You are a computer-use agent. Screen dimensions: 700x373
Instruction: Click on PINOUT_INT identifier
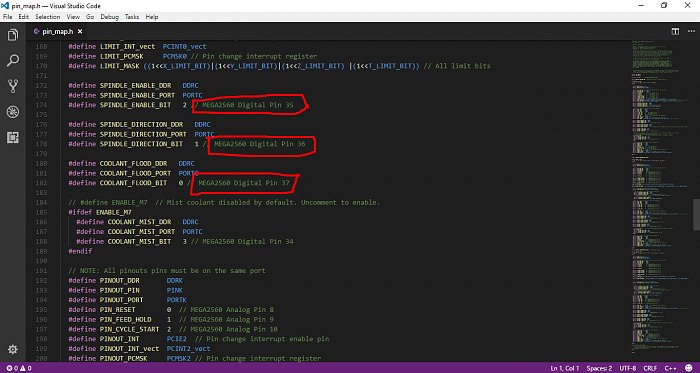click(x=120, y=339)
